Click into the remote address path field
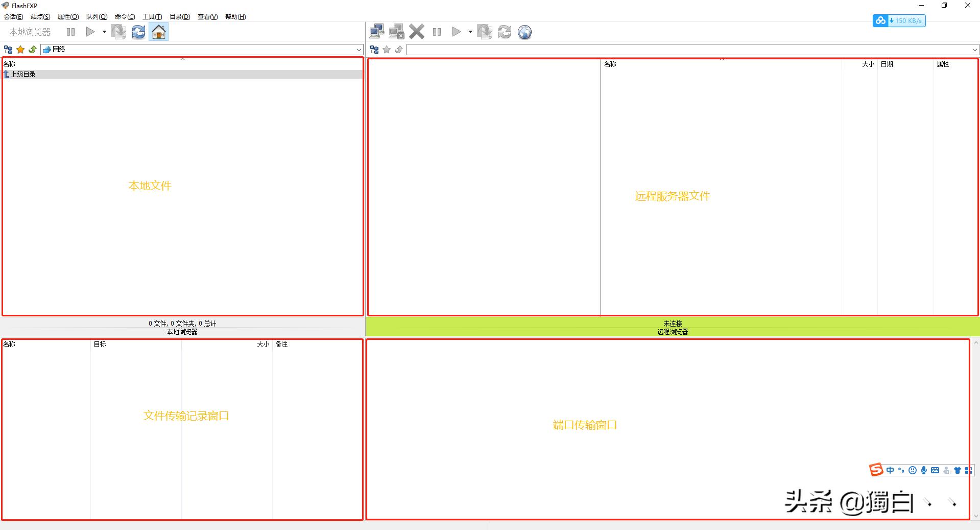The width and height of the screenshot is (980, 530). 689,50
